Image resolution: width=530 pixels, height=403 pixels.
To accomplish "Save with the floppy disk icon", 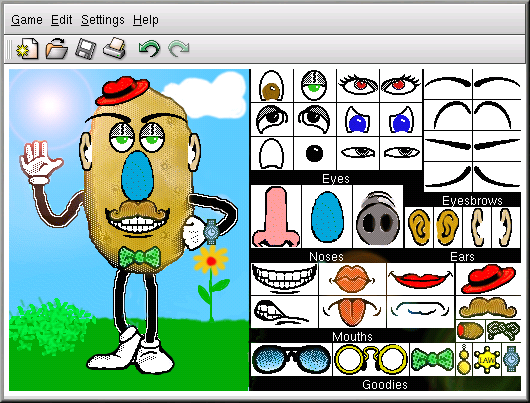I will coord(86,49).
